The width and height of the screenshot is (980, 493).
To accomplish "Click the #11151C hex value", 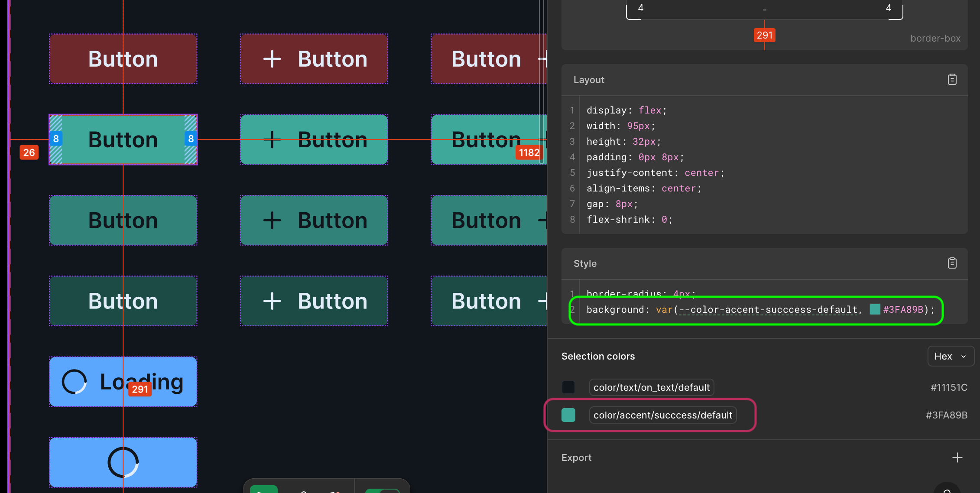I will 949,387.
